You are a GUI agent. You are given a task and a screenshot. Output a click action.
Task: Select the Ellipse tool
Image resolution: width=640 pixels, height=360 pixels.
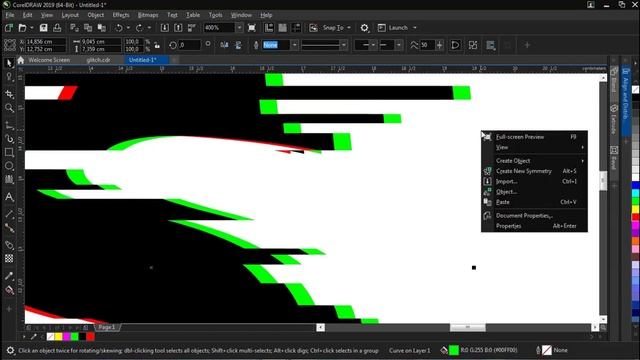[x=9, y=166]
